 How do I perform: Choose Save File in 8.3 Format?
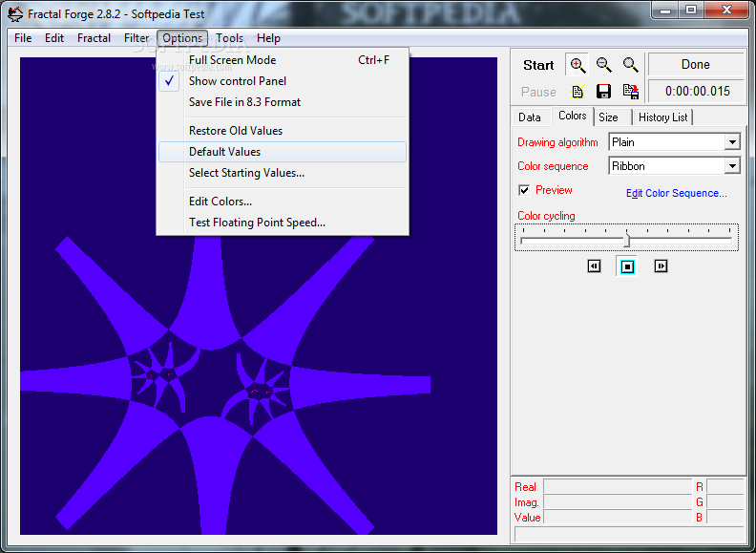(x=283, y=102)
